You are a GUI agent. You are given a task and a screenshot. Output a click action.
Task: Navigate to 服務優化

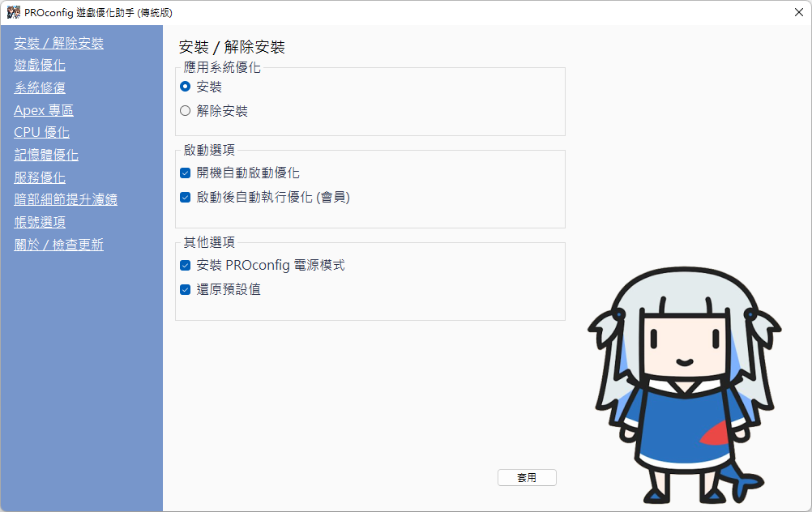(40, 177)
